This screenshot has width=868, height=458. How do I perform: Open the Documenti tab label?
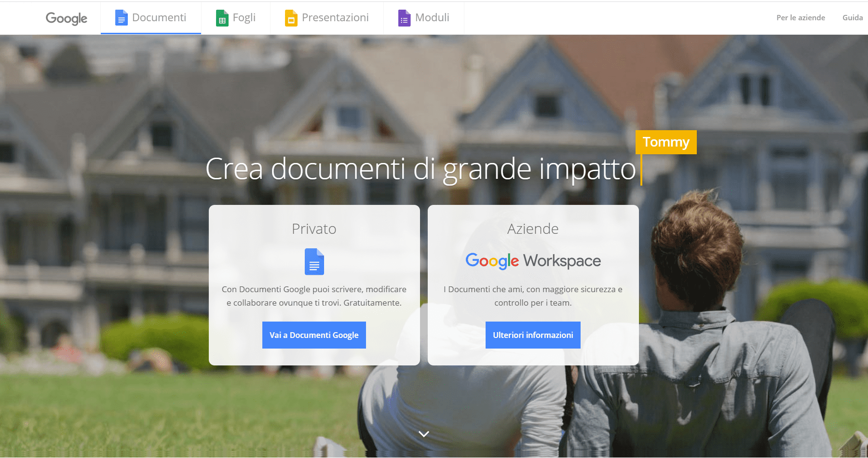159,17
